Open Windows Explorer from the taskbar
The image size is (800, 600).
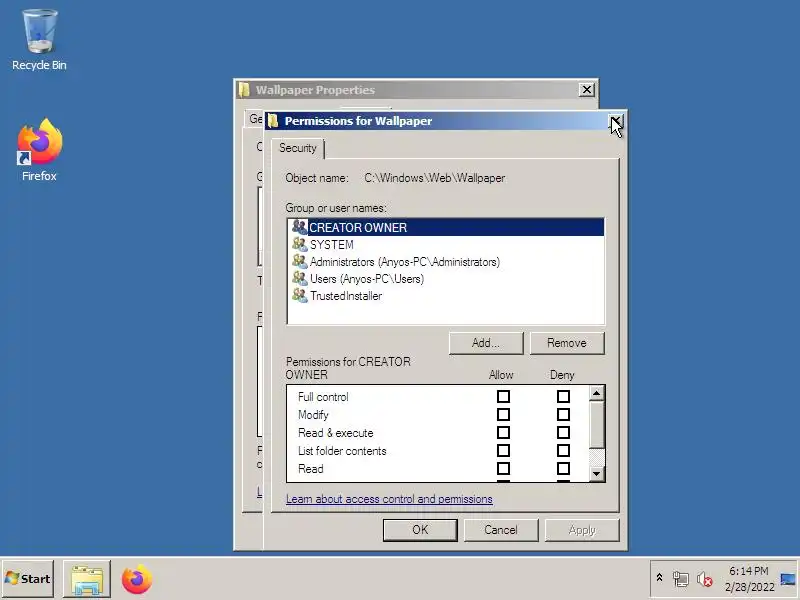coord(87,579)
